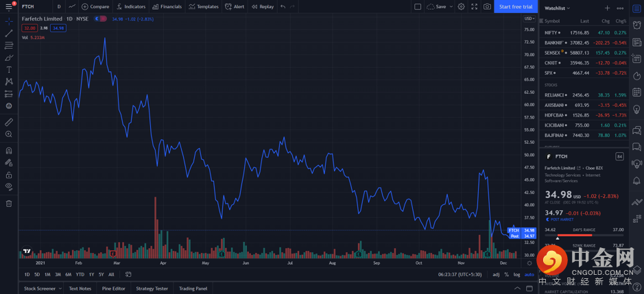The height and width of the screenshot is (294, 644).
Task: Open chart settings gear
Action: point(462,7)
